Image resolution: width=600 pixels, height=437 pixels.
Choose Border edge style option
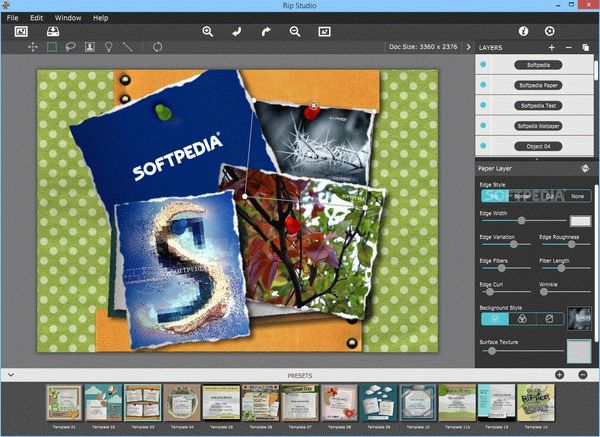coord(522,196)
